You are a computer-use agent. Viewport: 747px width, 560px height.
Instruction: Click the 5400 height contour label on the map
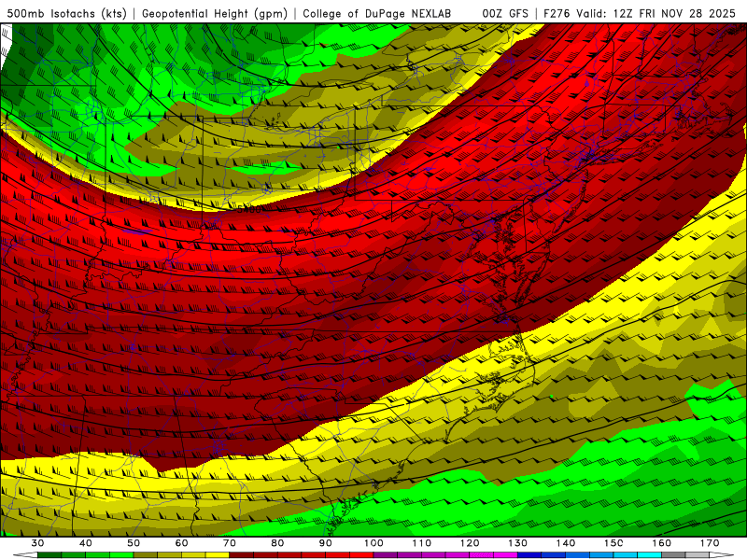[x=249, y=209]
